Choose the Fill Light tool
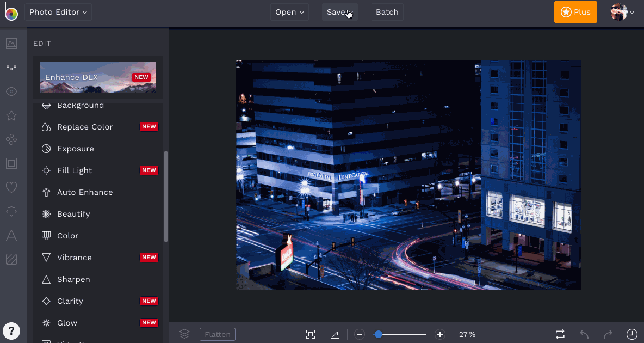Screen dimensions: 644x343 (x=98, y=170)
